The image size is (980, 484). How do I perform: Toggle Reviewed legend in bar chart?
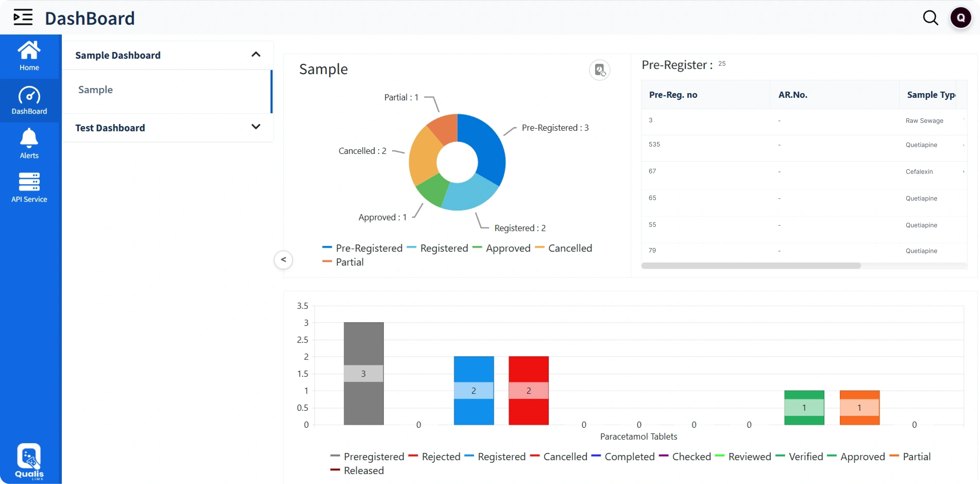743,456
